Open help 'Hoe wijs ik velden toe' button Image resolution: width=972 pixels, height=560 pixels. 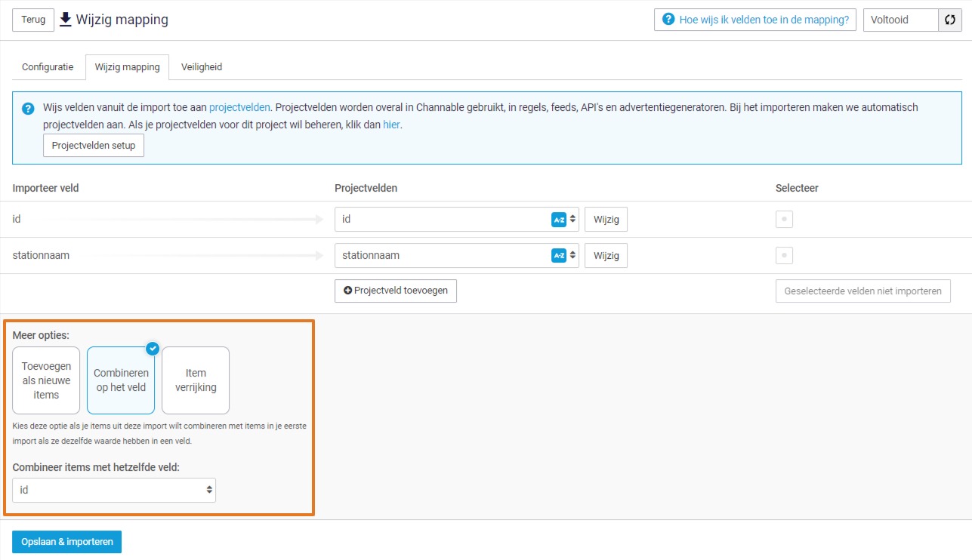756,20
